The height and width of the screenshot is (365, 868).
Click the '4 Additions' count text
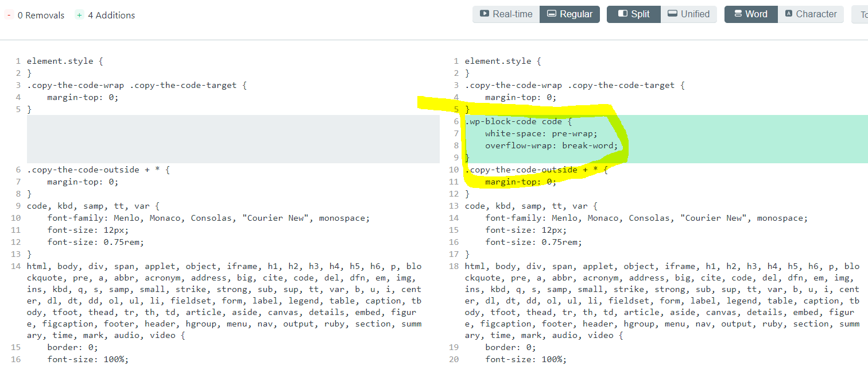(111, 16)
